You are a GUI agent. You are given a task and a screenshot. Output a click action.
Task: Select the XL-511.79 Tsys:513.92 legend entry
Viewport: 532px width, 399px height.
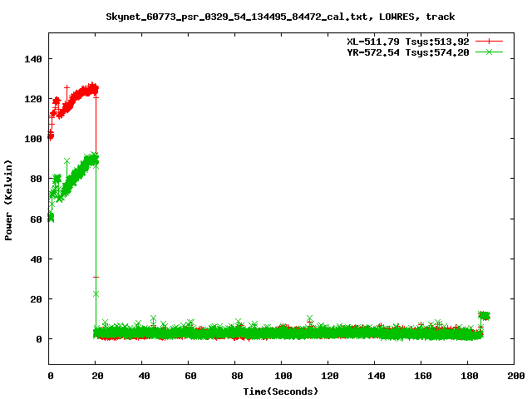(x=408, y=42)
